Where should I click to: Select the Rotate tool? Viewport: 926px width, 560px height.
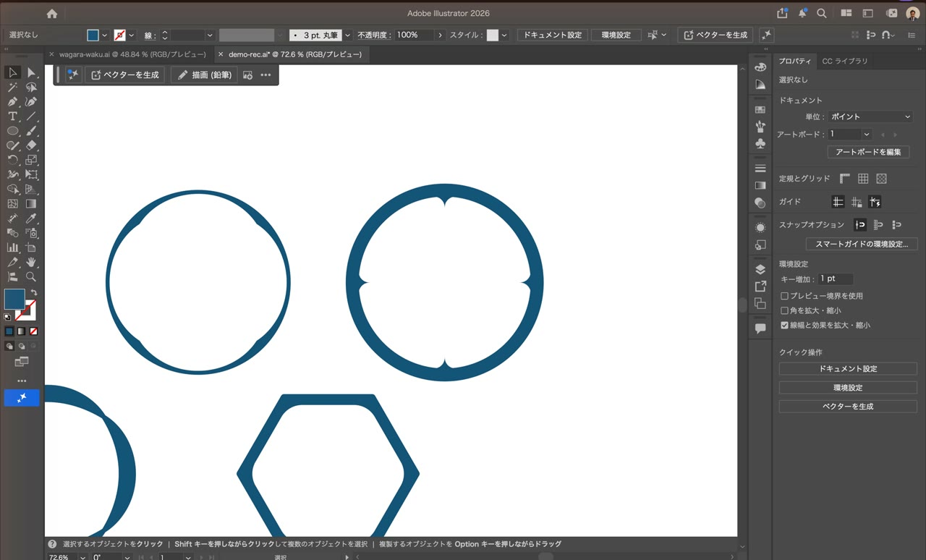pos(12,160)
